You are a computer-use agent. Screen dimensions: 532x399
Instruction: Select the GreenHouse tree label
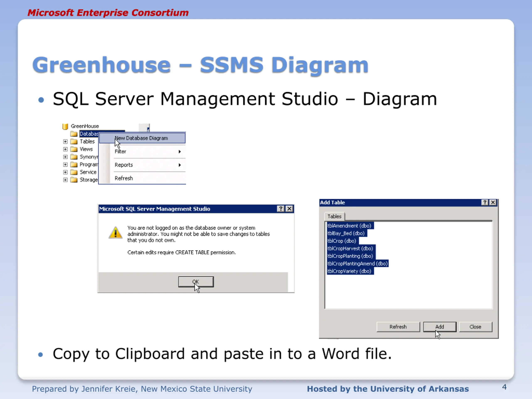pyautogui.click(x=85, y=126)
